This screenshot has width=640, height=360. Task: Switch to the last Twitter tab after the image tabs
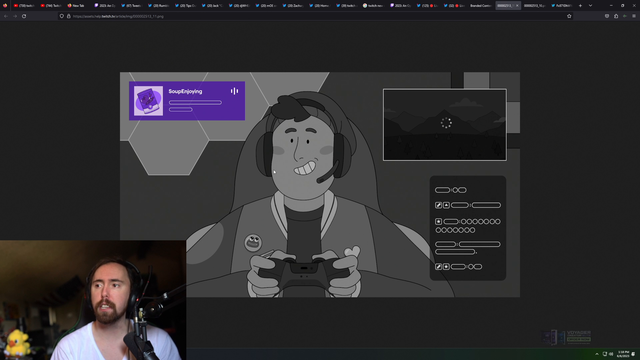[562, 6]
